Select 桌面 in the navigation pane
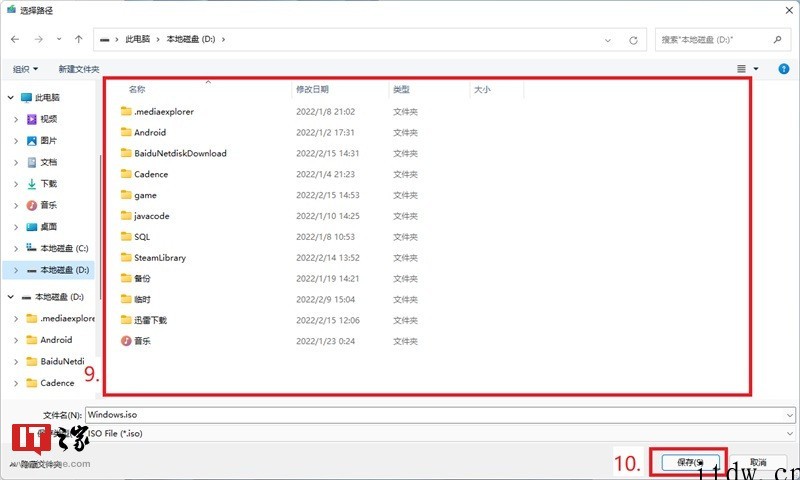This screenshot has width=800, height=480. pyautogui.click(x=48, y=226)
